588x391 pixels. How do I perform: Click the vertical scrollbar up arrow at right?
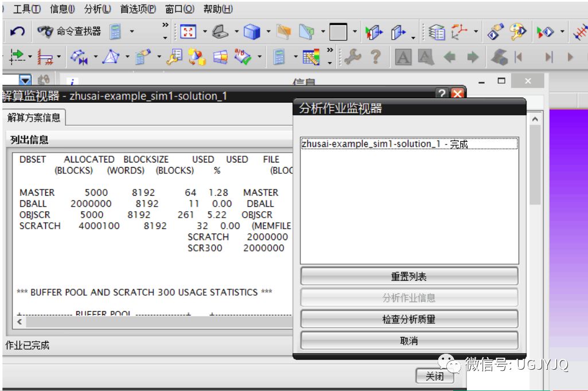click(535, 119)
